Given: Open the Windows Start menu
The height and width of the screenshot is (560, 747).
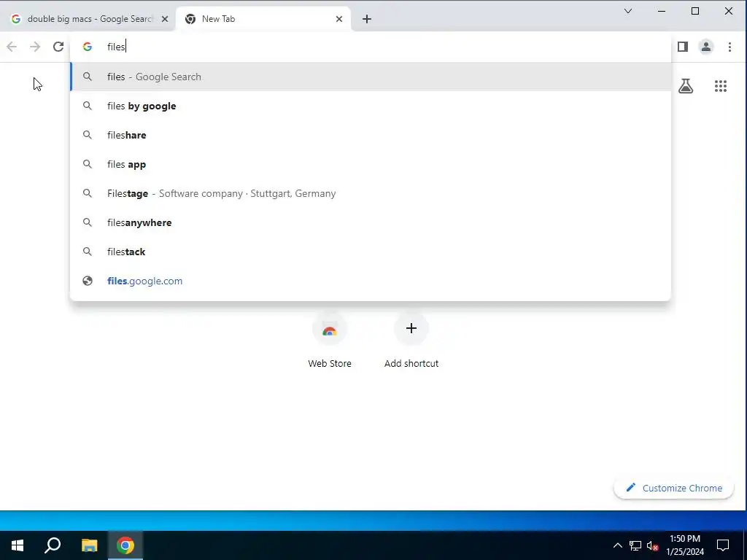Looking at the screenshot, I should (x=18, y=545).
